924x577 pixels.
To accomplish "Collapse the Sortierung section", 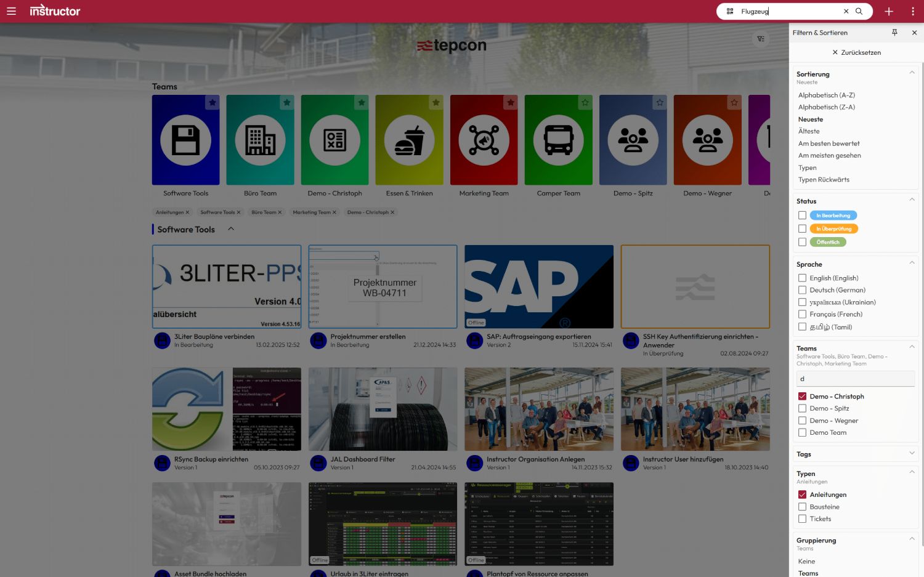I will point(912,72).
